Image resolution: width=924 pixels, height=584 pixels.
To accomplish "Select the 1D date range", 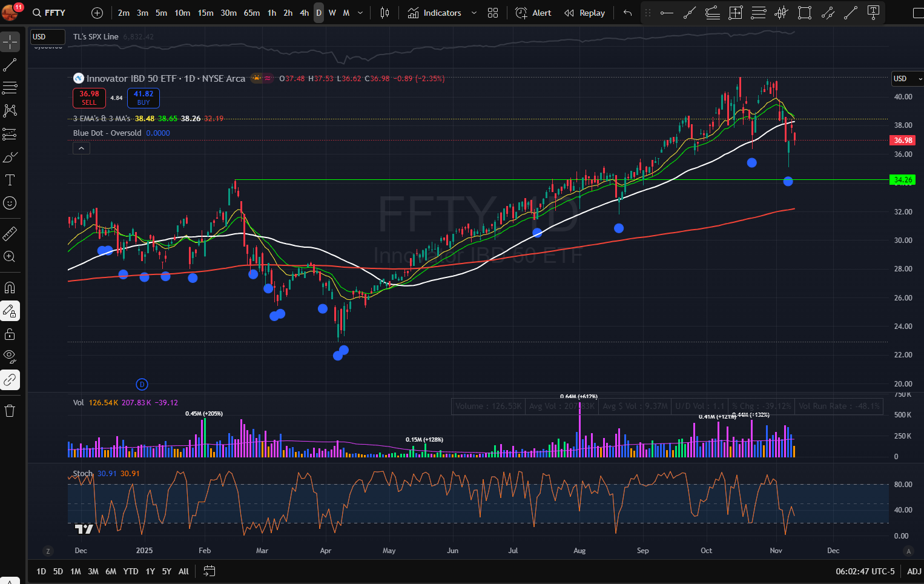I will coord(41,571).
